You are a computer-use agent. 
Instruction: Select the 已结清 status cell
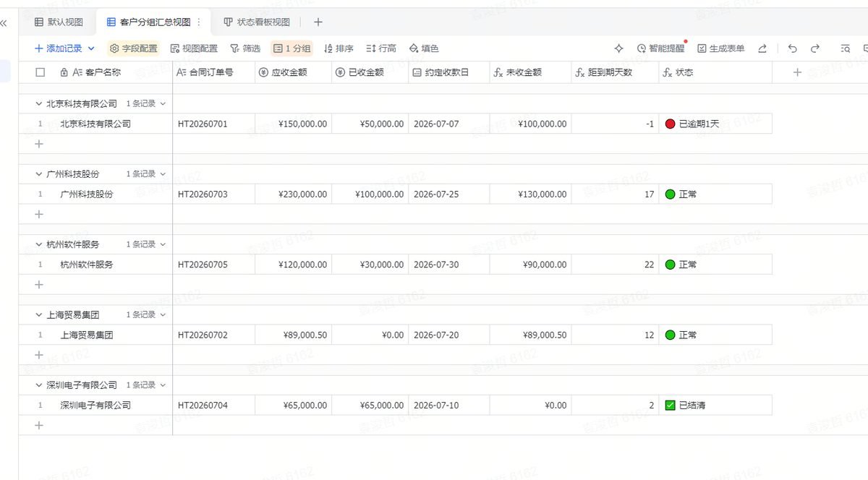(x=715, y=405)
